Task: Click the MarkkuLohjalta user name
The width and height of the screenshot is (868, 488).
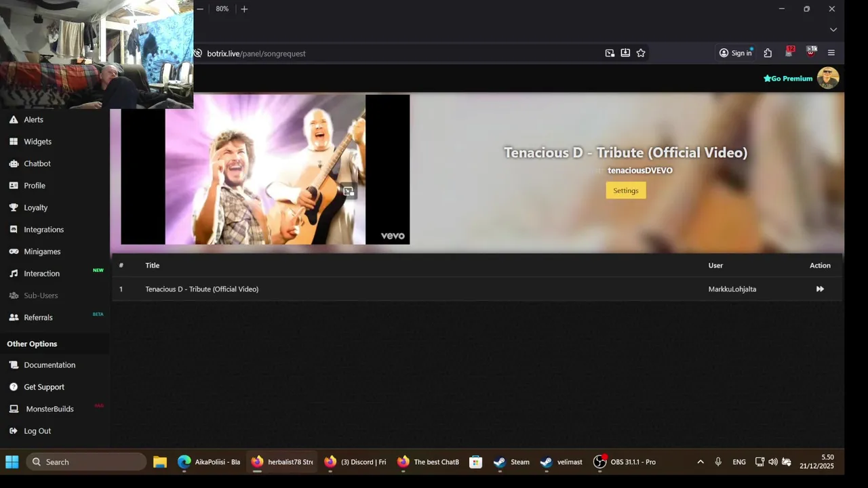Action: coord(732,289)
